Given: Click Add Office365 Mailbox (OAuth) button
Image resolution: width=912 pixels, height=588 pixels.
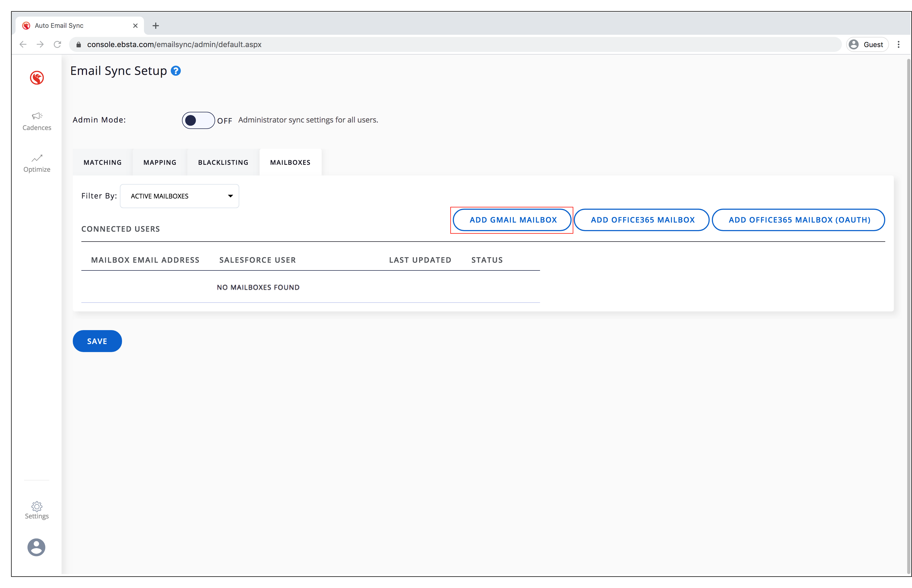Looking at the screenshot, I should [799, 220].
